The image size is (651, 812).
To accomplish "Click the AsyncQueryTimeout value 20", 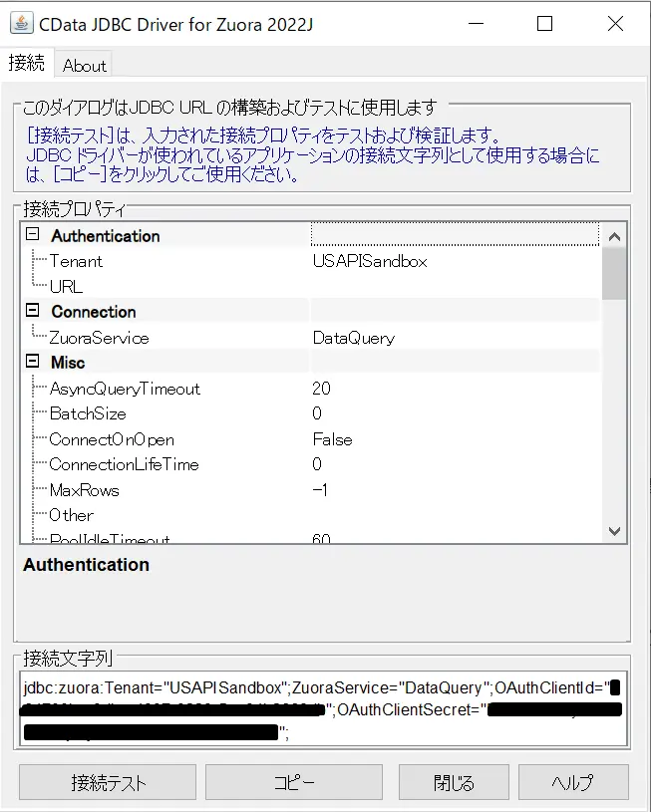I will (x=321, y=389).
